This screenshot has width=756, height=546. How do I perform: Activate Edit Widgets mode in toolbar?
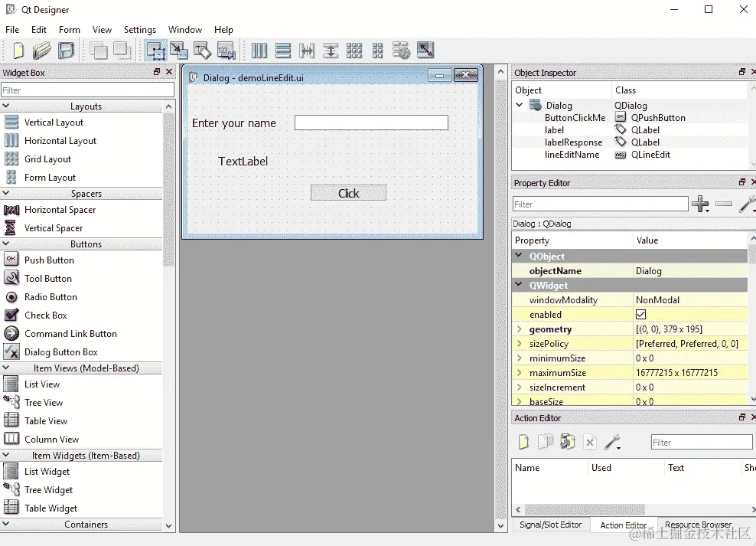tap(156, 51)
